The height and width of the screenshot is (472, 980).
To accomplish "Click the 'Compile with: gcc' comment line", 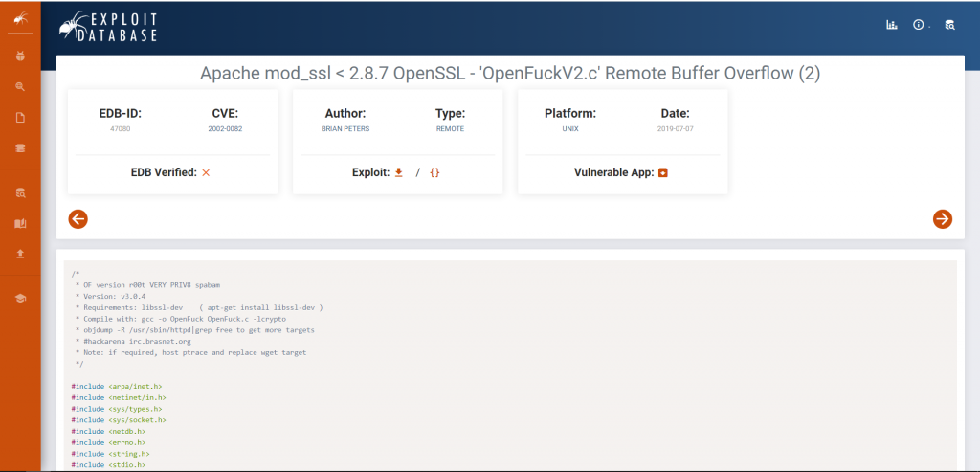I will click(x=181, y=319).
